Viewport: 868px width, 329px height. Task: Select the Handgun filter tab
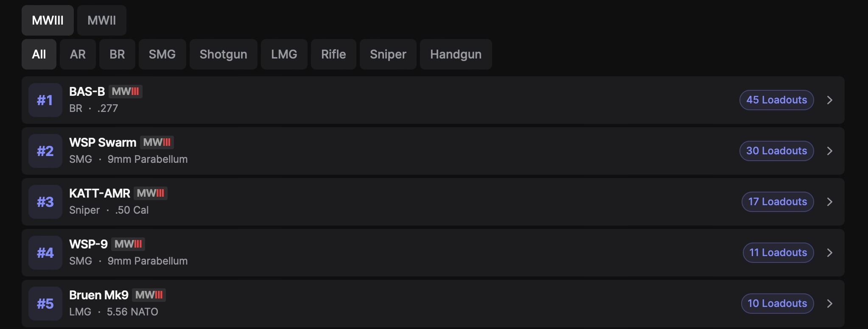point(456,54)
